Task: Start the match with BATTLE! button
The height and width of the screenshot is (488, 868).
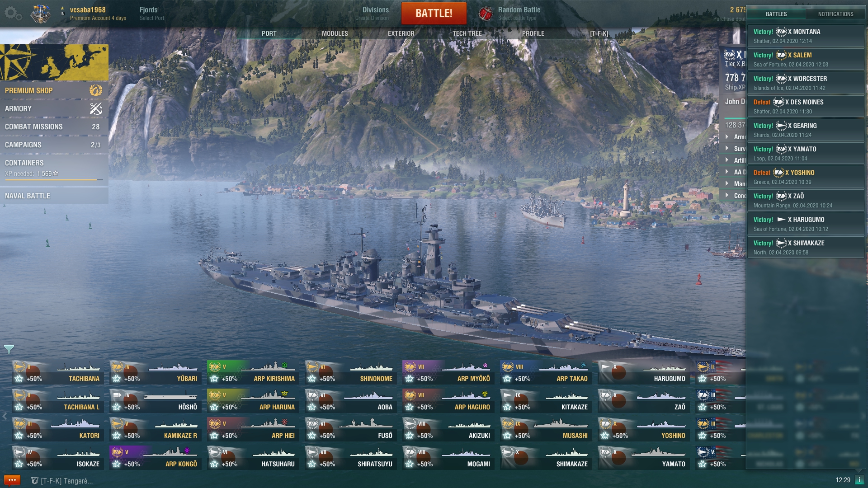Action: point(434,13)
